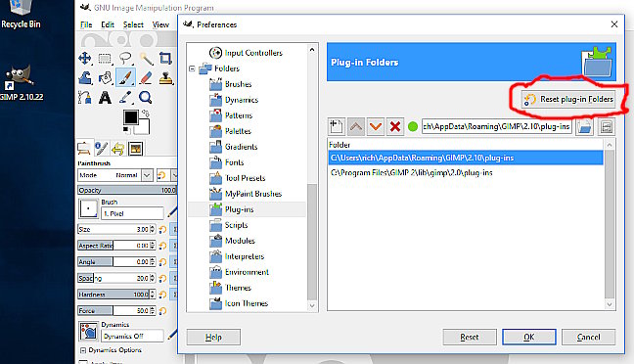Screen dimensions: 634x364
Task: Select the Crop tool
Action: click(x=165, y=59)
